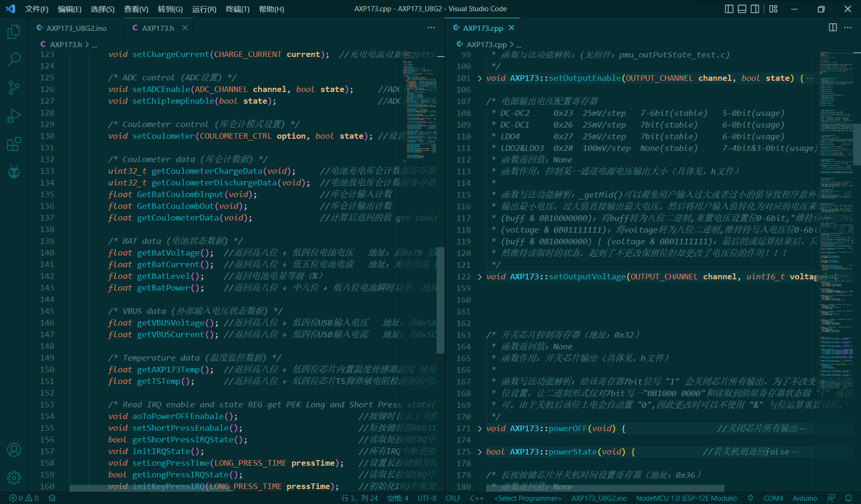This screenshot has width=861, height=504.
Task: Click the Arduino status bar entry
Action: point(805,498)
